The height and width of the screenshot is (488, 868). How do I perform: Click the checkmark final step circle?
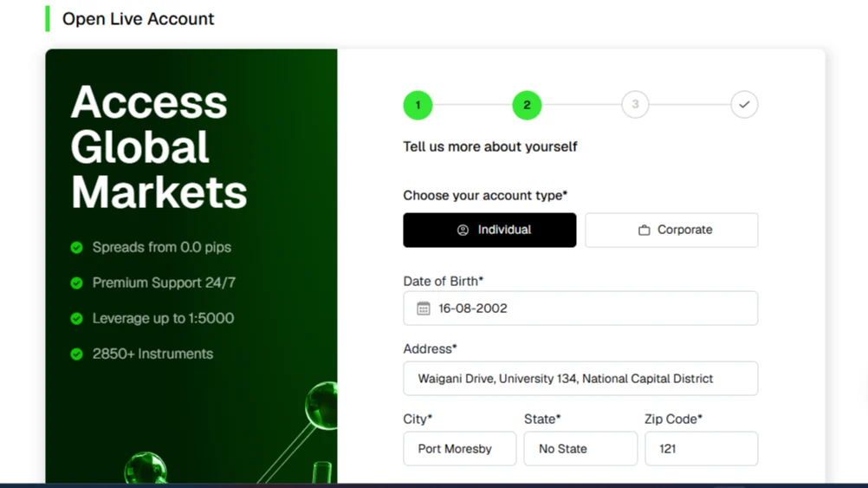coord(744,105)
